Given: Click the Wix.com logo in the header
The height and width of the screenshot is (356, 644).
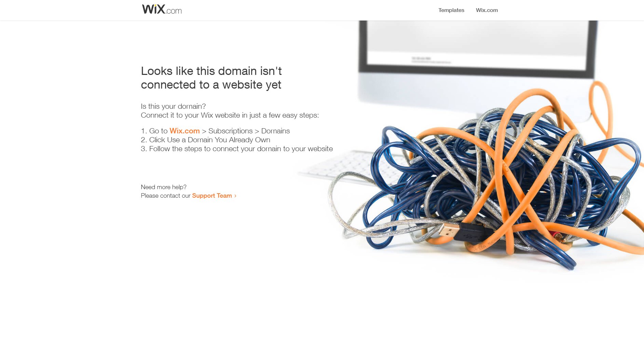Looking at the screenshot, I should [162, 9].
